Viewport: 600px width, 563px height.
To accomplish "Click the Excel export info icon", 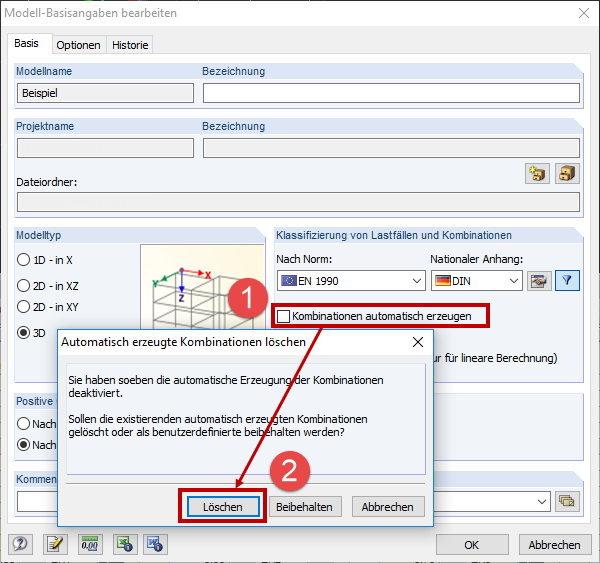I will [x=125, y=544].
